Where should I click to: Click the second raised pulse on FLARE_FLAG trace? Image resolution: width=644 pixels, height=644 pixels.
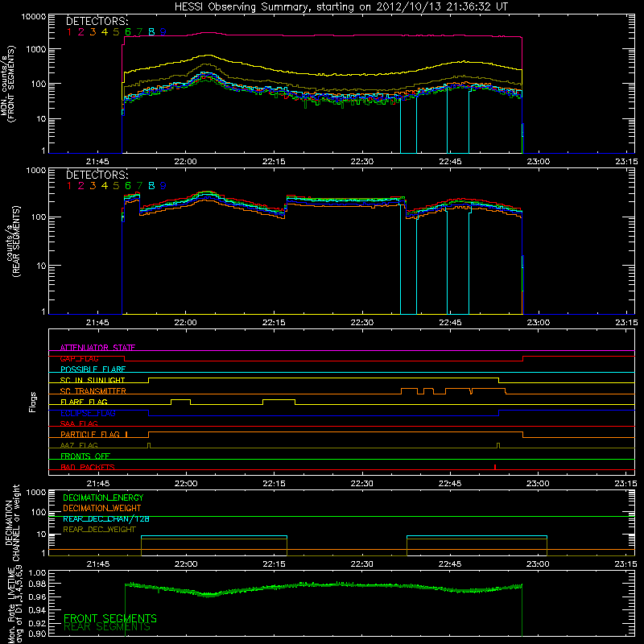279,401
